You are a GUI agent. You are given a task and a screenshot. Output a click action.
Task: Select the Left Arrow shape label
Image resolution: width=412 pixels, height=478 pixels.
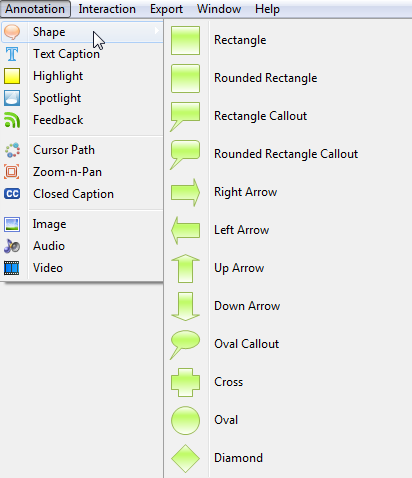tap(241, 230)
